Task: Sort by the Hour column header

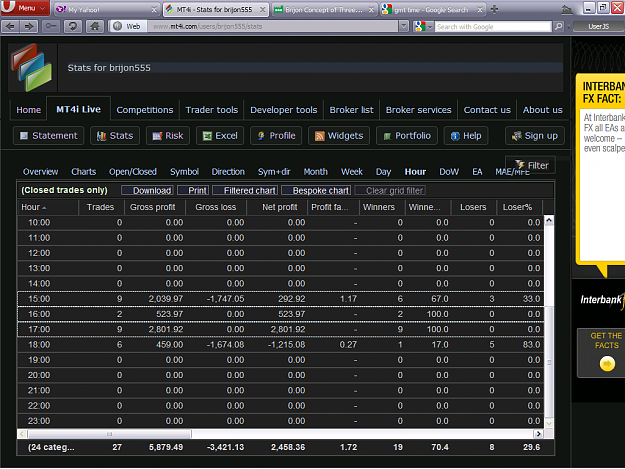Action: pyautogui.click(x=47, y=207)
